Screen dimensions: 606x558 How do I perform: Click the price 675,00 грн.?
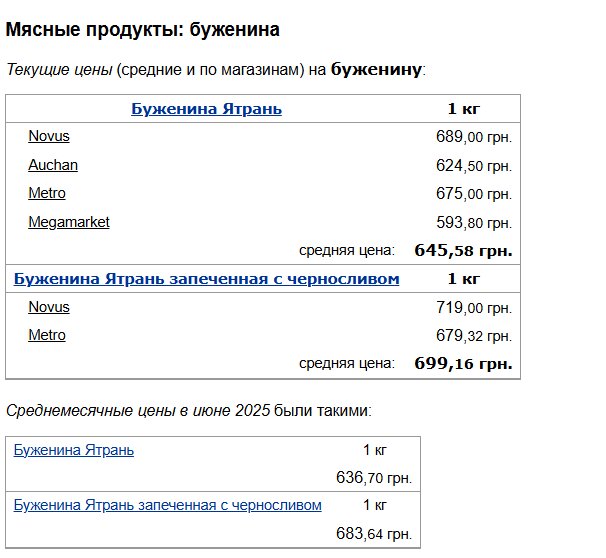tap(474, 194)
